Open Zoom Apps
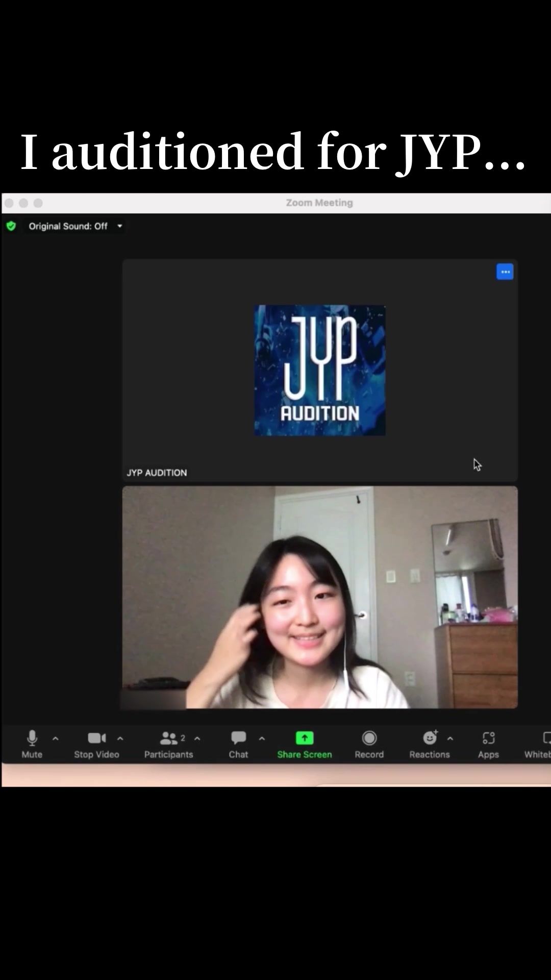Image resolution: width=551 pixels, height=980 pixels. pyautogui.click(x=488, y=744)
